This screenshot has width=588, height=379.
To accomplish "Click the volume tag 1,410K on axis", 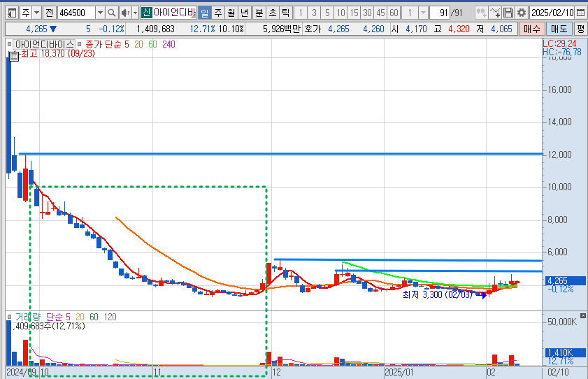I will pos(564,352).
